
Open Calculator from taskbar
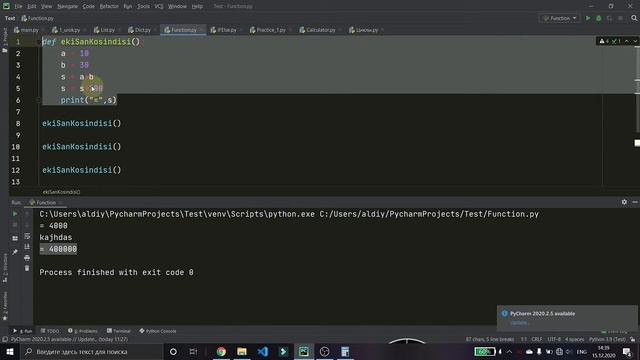click(345, 351)
